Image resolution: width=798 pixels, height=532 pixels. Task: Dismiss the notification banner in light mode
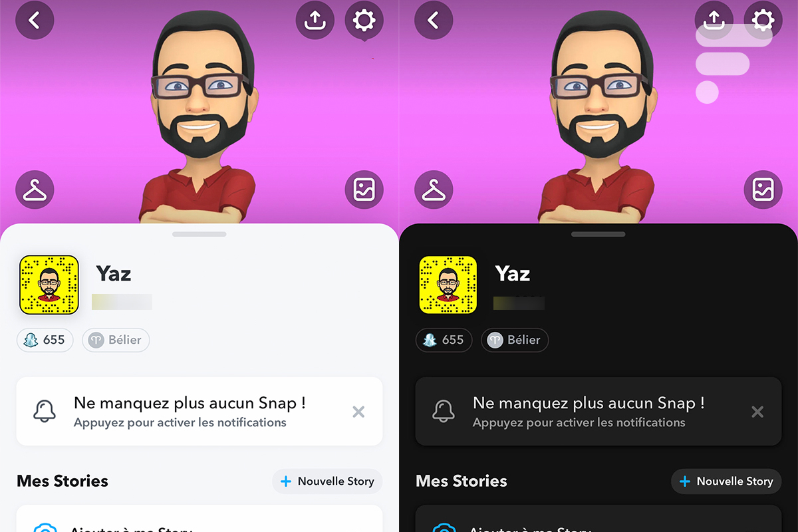pyautogui.click(x=358, y=412)
